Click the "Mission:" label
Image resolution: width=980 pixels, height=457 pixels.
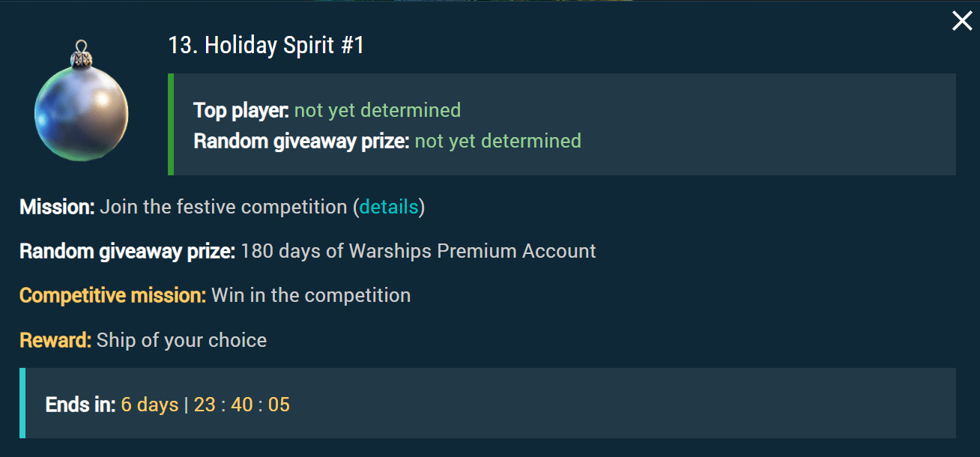click(57, 207)
